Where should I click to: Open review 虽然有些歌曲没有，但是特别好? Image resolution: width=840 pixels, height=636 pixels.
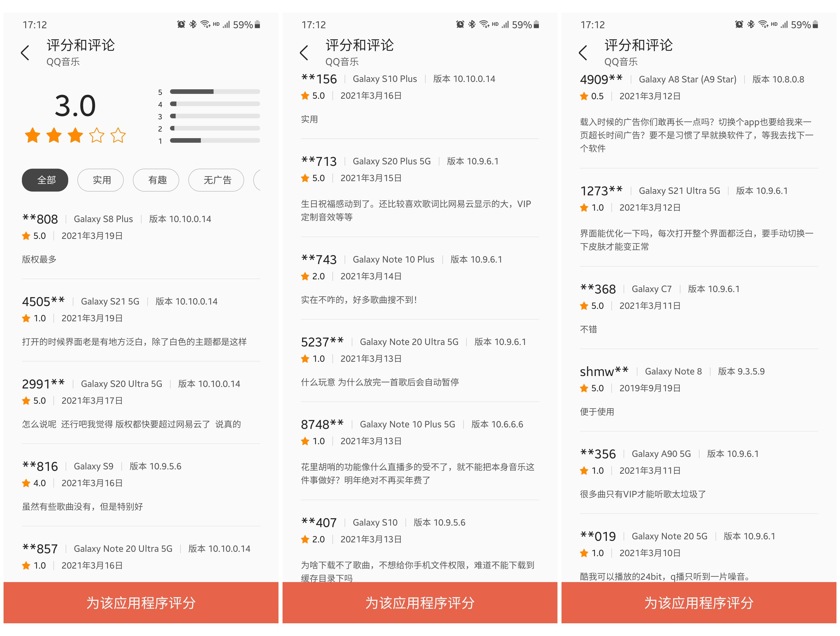(x=82, y=507)
